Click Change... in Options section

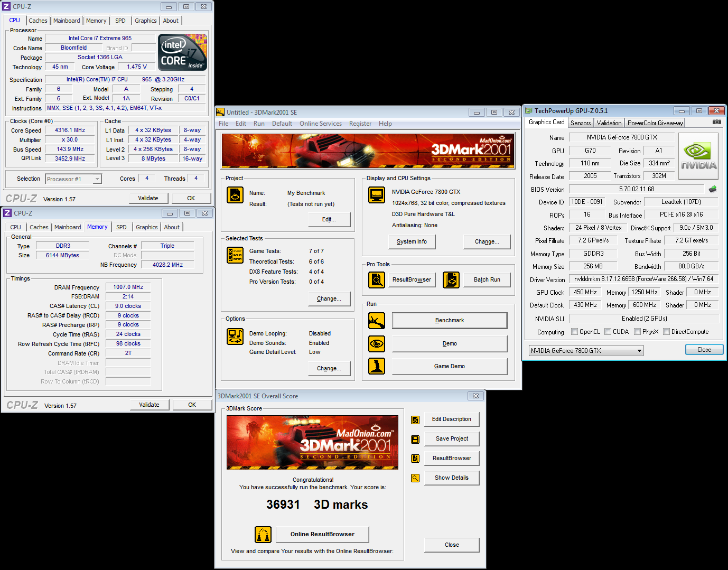click(x=329, y=368)
